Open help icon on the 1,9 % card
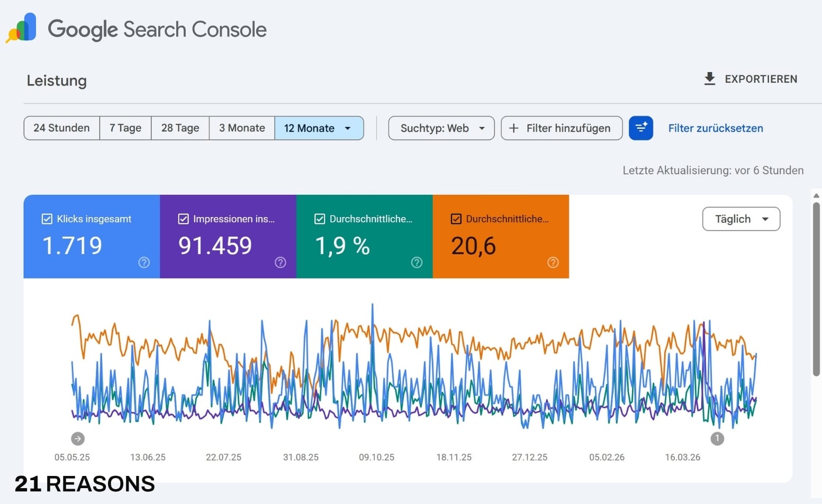822x504 pixels. coord(417,263)
